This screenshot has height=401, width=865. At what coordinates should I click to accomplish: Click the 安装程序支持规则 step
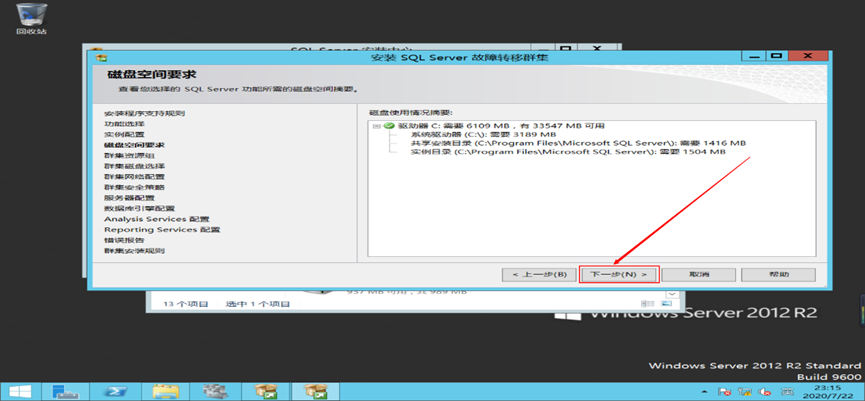click(145, 113)
